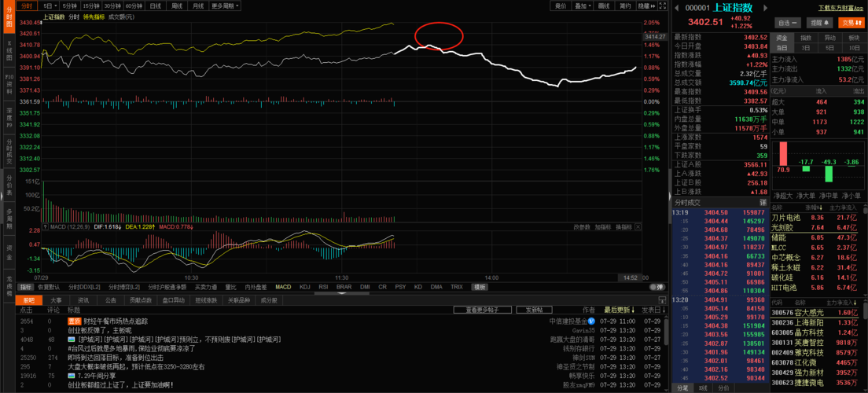The height and width of the screenshot is (393, 868).
Task: Open 模板 template menu
Action: (x=480, y=287)
